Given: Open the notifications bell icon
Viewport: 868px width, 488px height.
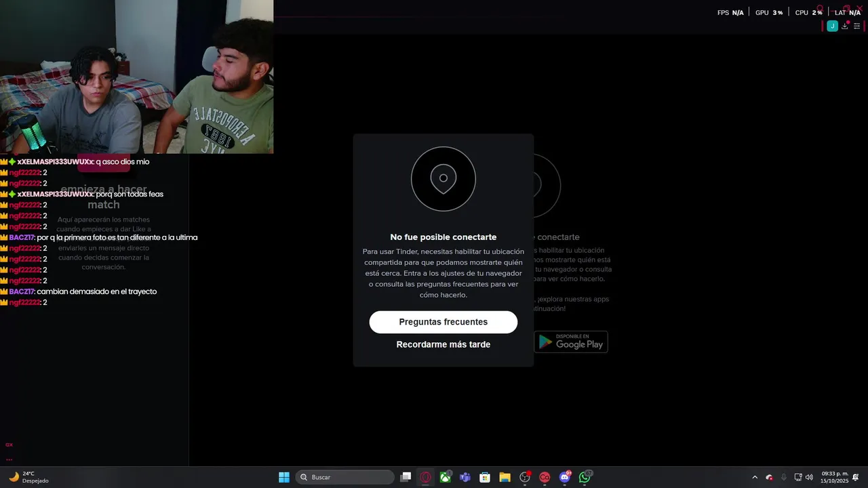Looking at the screenshot, I should click(856, 477).
